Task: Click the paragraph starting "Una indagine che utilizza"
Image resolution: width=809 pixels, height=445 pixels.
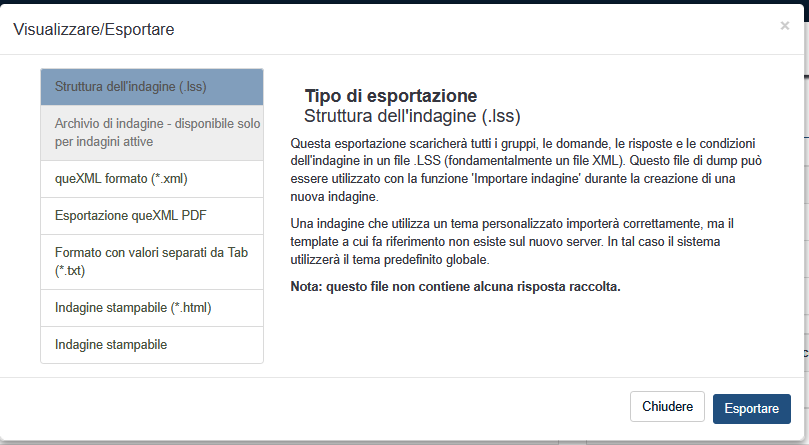Action: click(x=521, y=241)
